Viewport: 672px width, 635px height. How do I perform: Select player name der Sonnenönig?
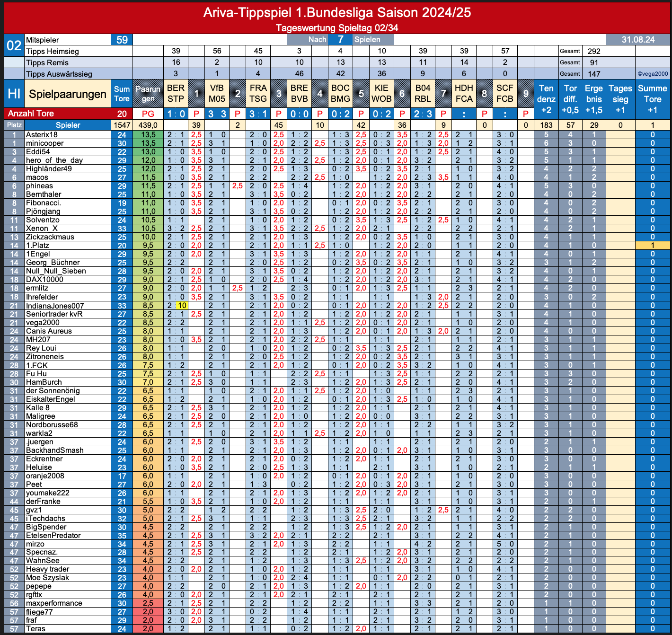click(53, 391)
